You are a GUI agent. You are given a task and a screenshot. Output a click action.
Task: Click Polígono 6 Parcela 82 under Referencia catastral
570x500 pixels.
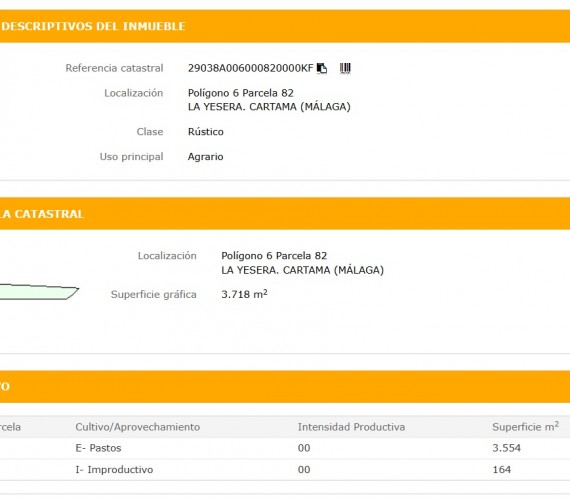pyautogui.click(x=241, y=93)
